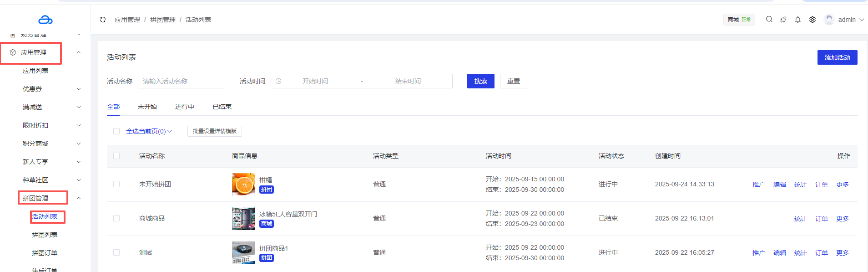Viewport: 868px width, 272px height.
Task: Open the 全选当前页(0) dropdown
Action: coord(149,131)
